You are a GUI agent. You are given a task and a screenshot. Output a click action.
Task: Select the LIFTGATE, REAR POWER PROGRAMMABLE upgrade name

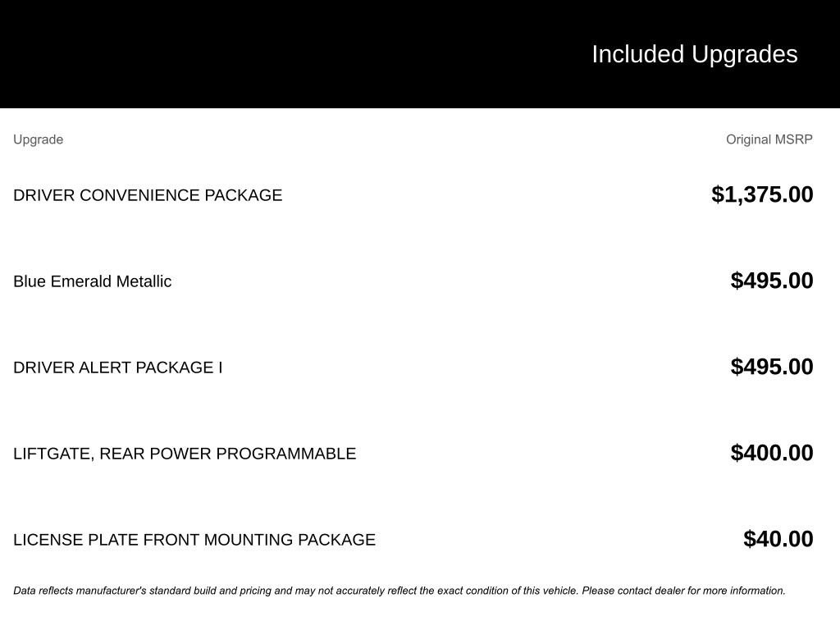pos(185,454)
